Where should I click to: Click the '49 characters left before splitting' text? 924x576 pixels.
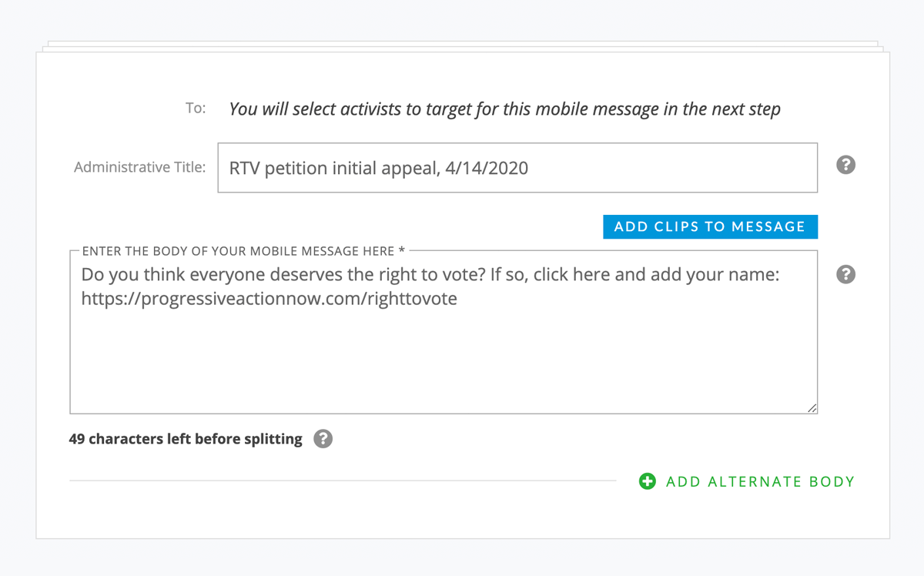[186, 439]
